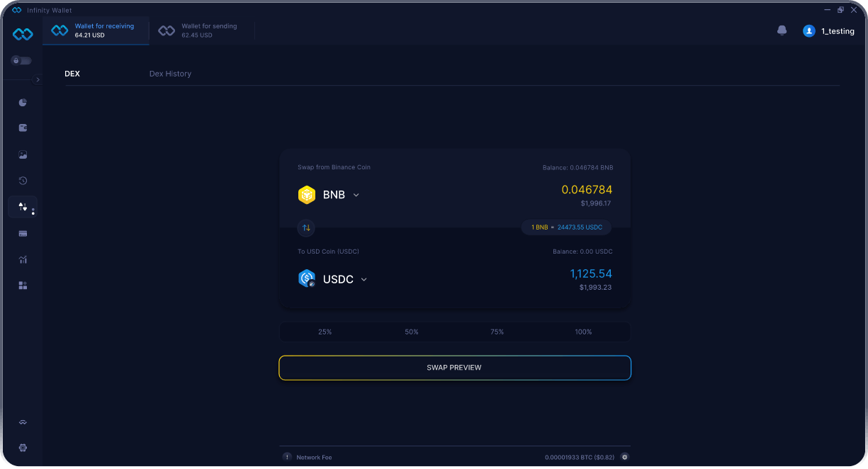The image size is (868, 469).
Task: Click the 1,125.54 USDC amount field
Action: (591, 273)
